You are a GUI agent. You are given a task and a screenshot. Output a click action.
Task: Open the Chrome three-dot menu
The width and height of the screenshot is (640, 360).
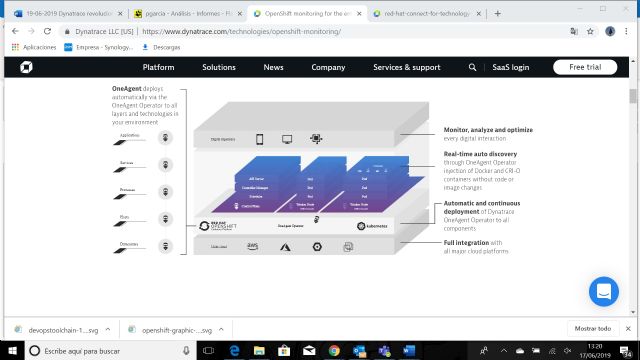(x=626, y=31)
